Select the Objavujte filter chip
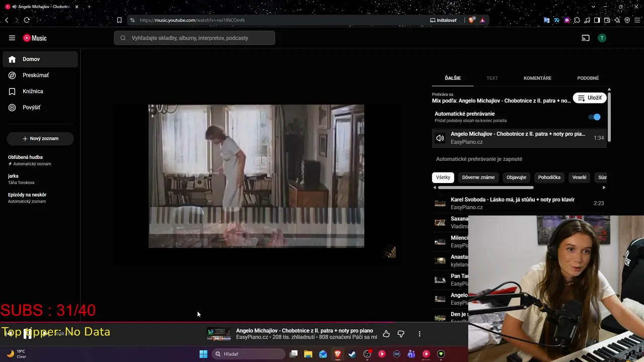The height and width of the screenshot is (362, 644). point(516,177)
